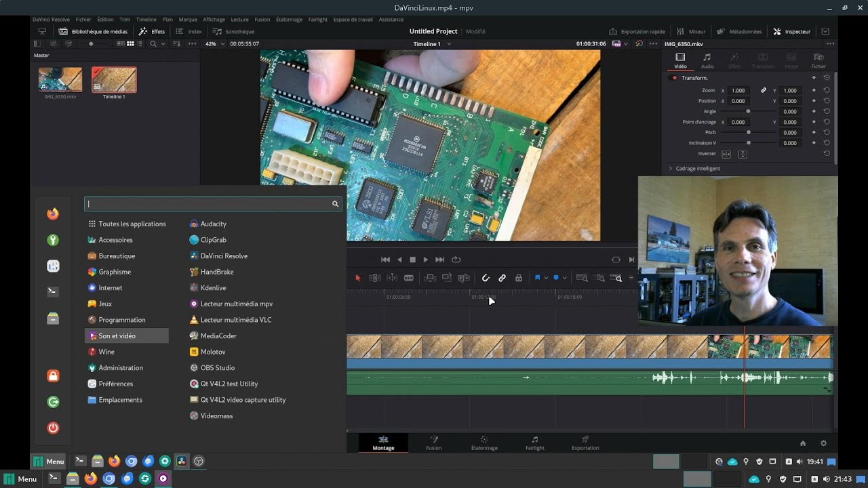This screenshot has height=488, width=868.
Task: Open the Effets panel
Action: (x=152, y=31)
